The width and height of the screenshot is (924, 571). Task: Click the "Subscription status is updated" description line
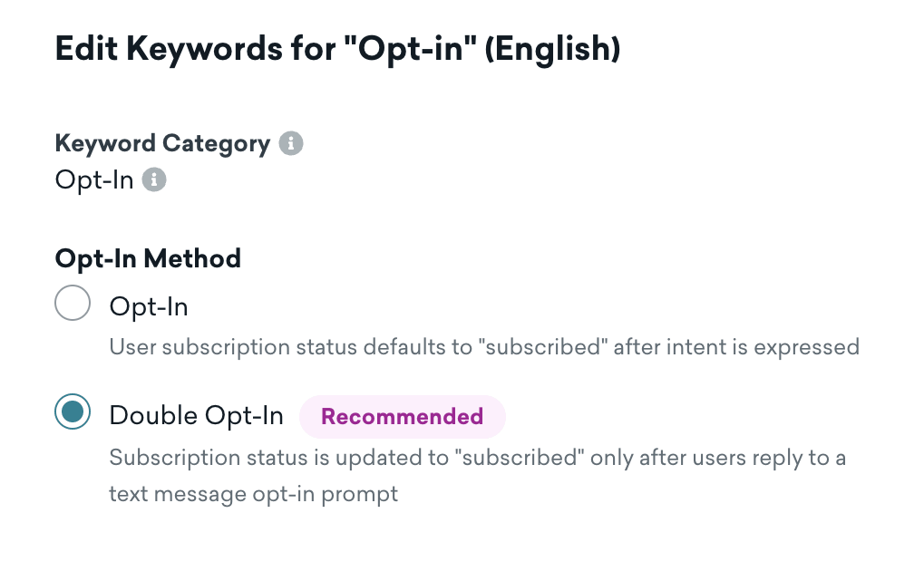coord(477,458)
